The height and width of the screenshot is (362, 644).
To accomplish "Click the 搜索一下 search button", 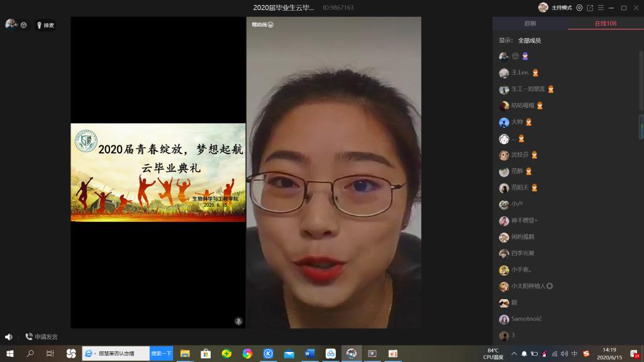I will (162, 353).
